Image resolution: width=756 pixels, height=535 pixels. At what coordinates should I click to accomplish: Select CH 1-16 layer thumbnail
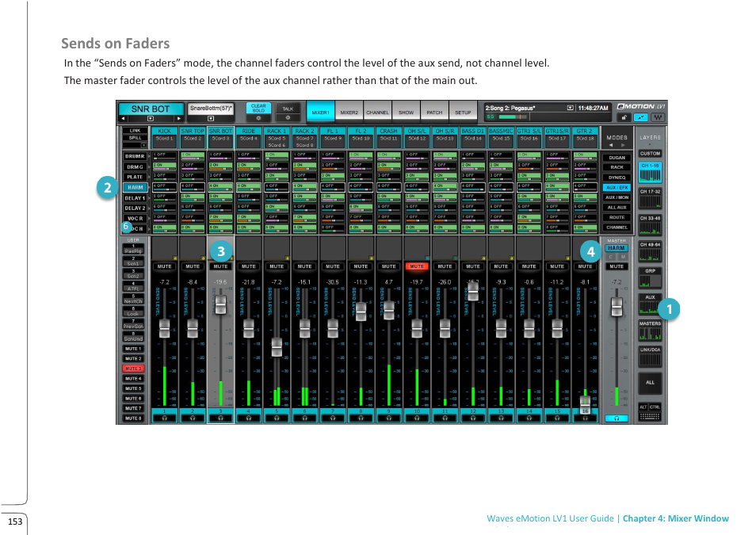pyautogui.click(x=650, y=173)
